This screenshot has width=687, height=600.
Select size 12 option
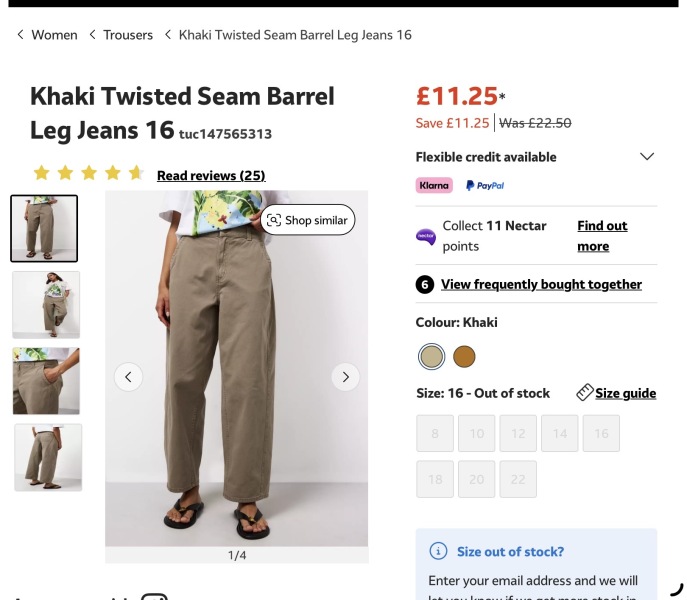click(518, 433)
